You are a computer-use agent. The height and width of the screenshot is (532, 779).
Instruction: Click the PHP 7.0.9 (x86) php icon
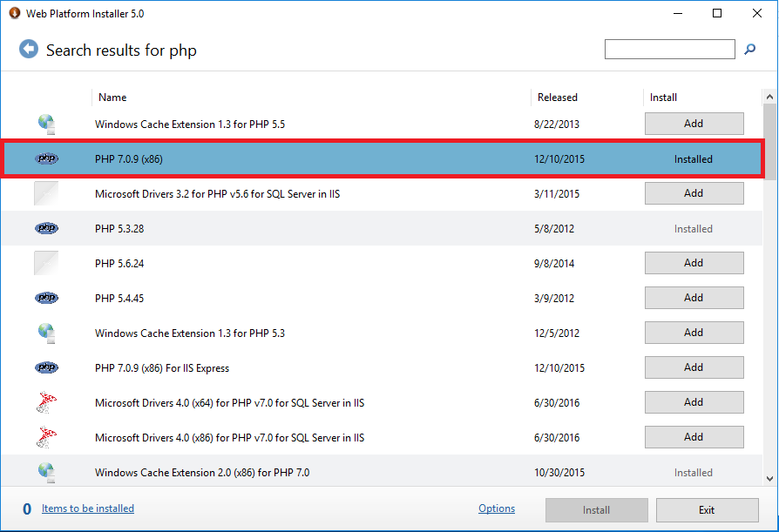pos(46,159)
